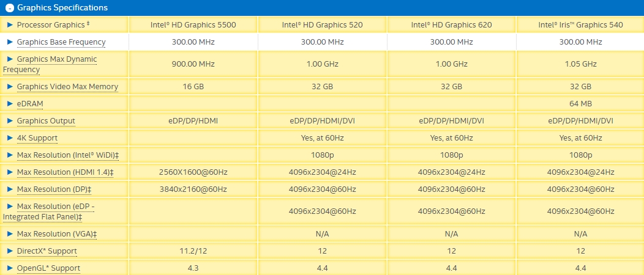
Task: Select the 2560X1600@60Hz HDMI resolution cell
Action: (x=193, y=172)
